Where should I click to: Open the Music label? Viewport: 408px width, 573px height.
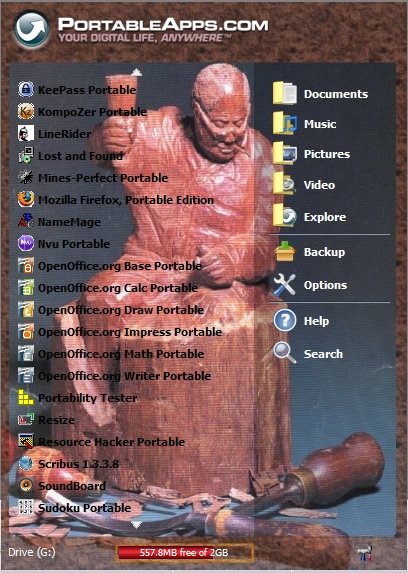(x=320, y=124)
